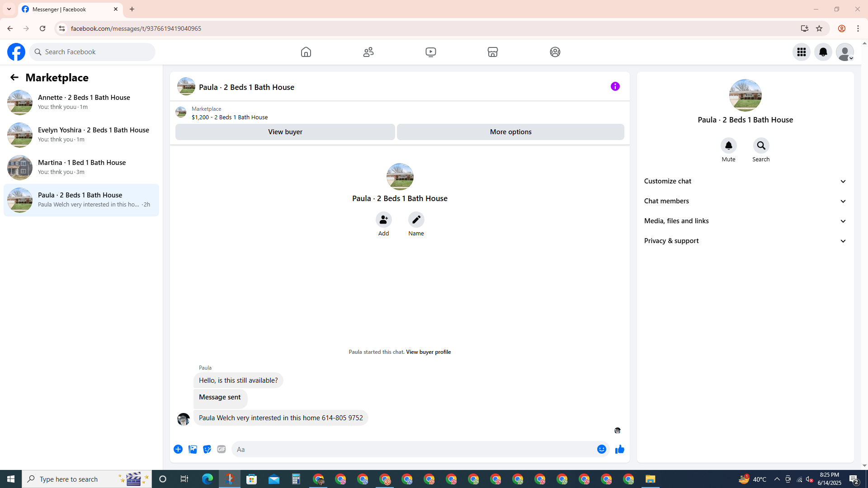Click More options button
868x488 pixels.
click(x=510, y=132)
